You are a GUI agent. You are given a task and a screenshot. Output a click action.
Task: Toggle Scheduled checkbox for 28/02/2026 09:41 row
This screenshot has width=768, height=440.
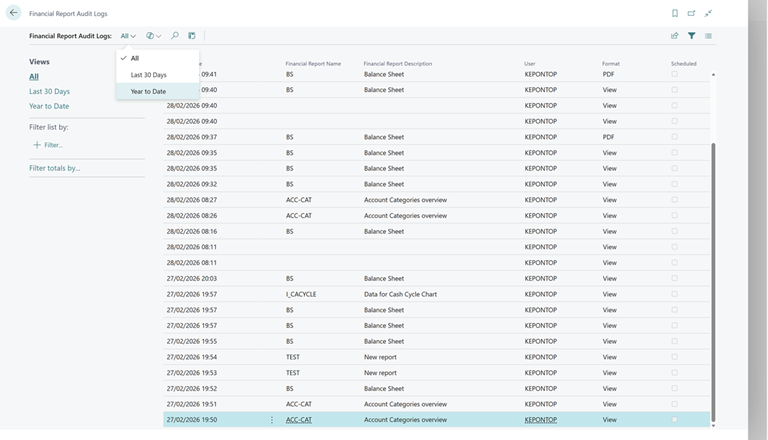(x=674, y=74)
